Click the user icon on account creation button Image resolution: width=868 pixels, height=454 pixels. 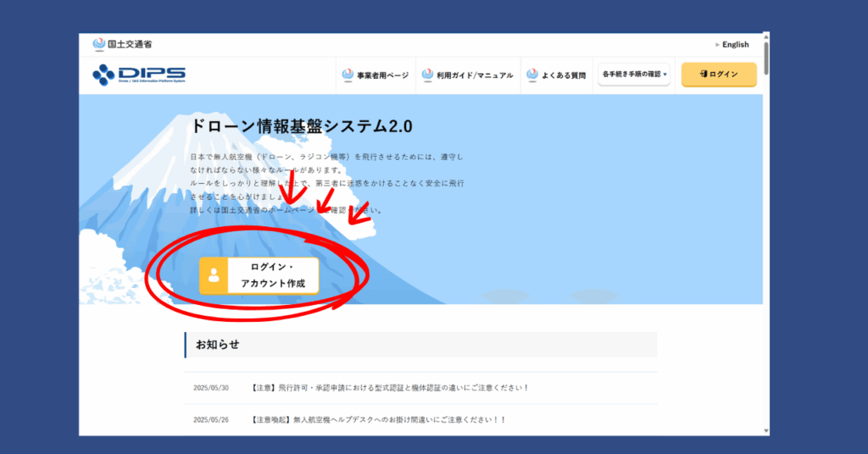click(214, 274)
